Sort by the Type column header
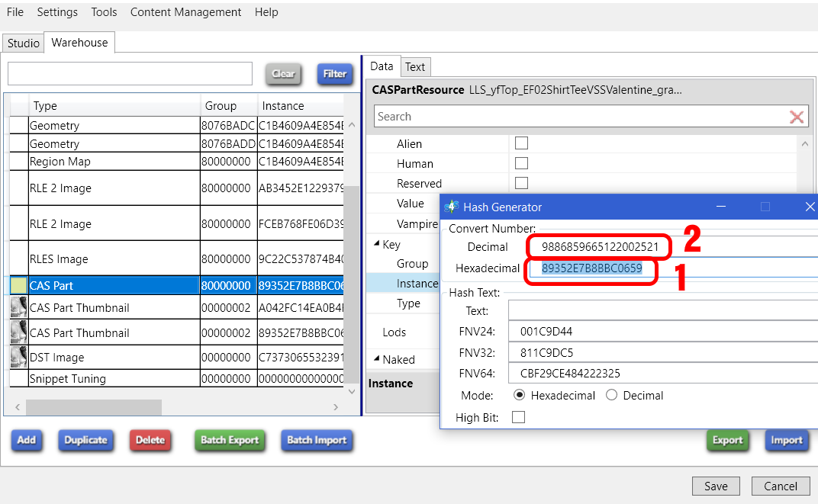 114,106
